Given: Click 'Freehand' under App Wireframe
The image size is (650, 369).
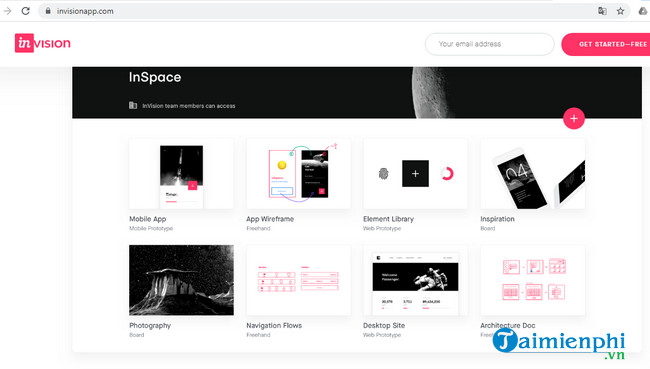Looking at the screenshot, I should [258, 228].
